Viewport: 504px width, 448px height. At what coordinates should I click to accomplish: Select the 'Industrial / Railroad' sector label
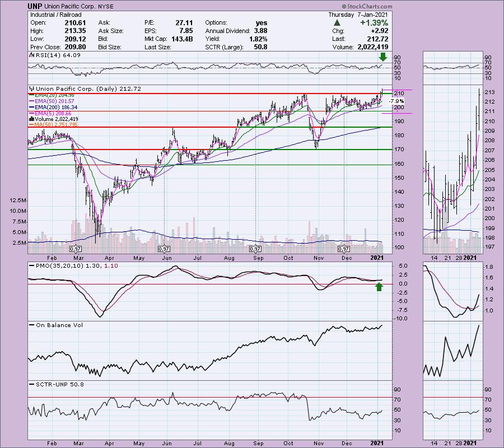(55, 15)
